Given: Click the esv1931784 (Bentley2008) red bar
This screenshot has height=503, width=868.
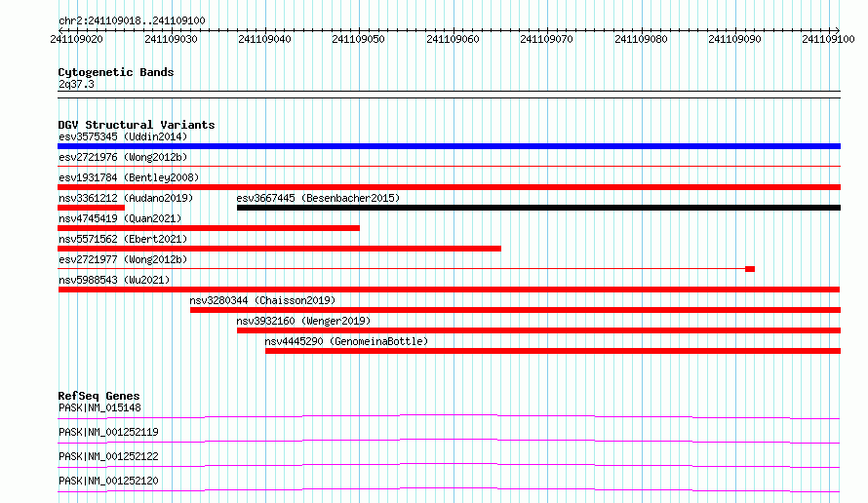Looking at the screenshot, I should pyautogui.click(x=449, y=187).
